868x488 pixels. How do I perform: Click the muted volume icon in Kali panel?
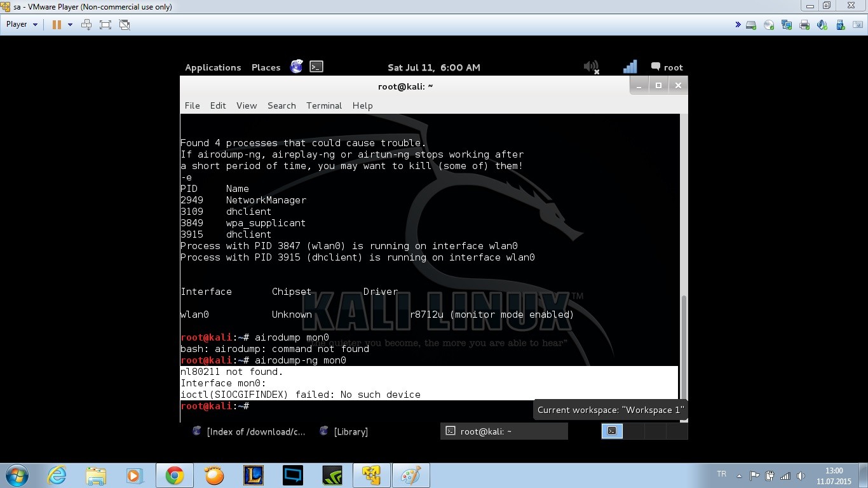pyautogui.click(x=592, y=67)
